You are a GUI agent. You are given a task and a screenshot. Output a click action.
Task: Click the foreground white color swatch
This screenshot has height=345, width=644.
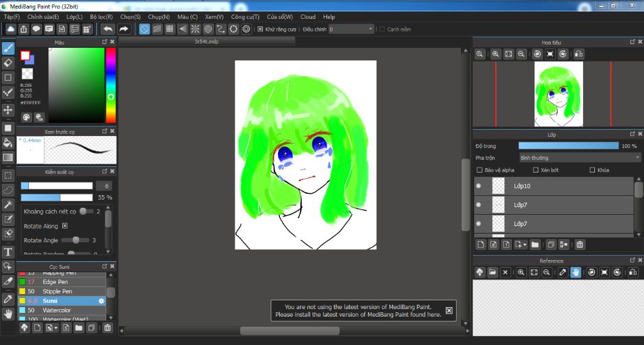pos(25,55)
